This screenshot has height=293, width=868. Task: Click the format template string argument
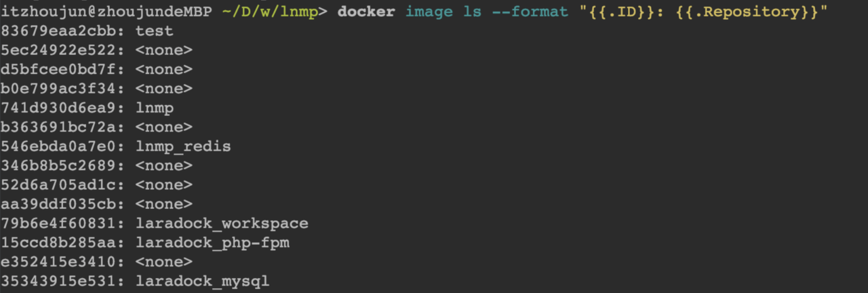(703, 12)
